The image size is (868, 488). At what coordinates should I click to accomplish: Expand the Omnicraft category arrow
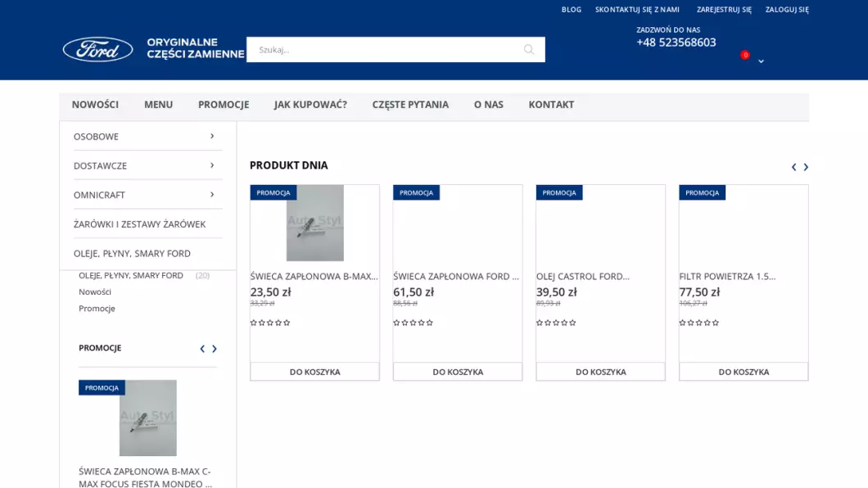[x=212, y=195]
